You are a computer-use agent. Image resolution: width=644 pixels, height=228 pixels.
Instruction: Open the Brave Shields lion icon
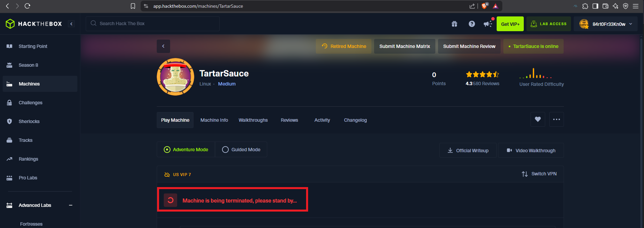485,6
